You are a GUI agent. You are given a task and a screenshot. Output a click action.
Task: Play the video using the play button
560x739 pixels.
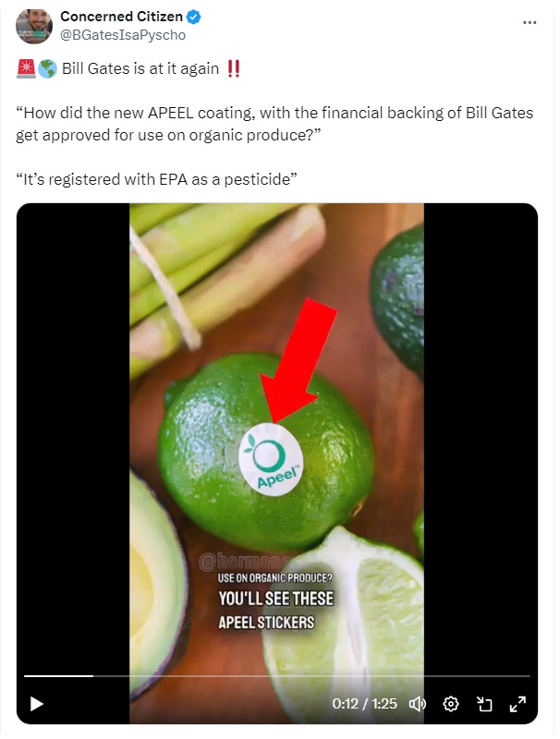click(36, 704)
